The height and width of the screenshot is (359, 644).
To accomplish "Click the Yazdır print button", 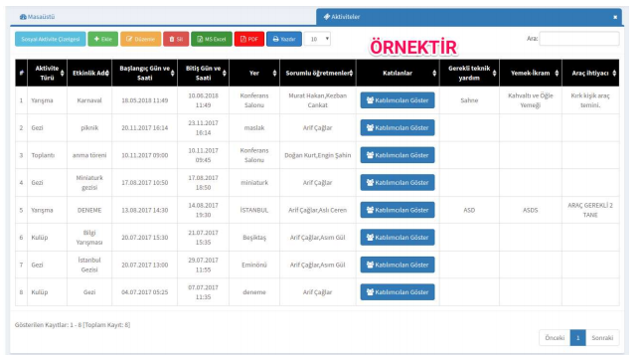I will pyautogui.click(x=284, y=39).
